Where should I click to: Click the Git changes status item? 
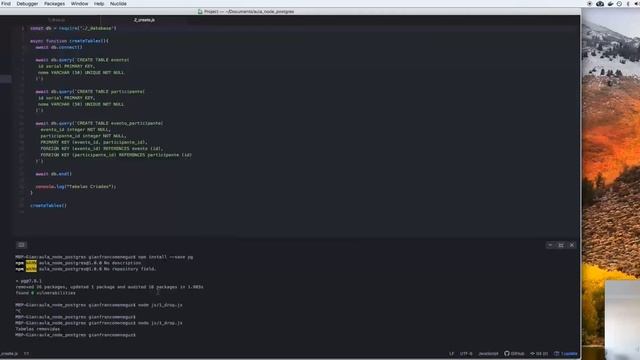pyautogui.click(x=539, y=353)
